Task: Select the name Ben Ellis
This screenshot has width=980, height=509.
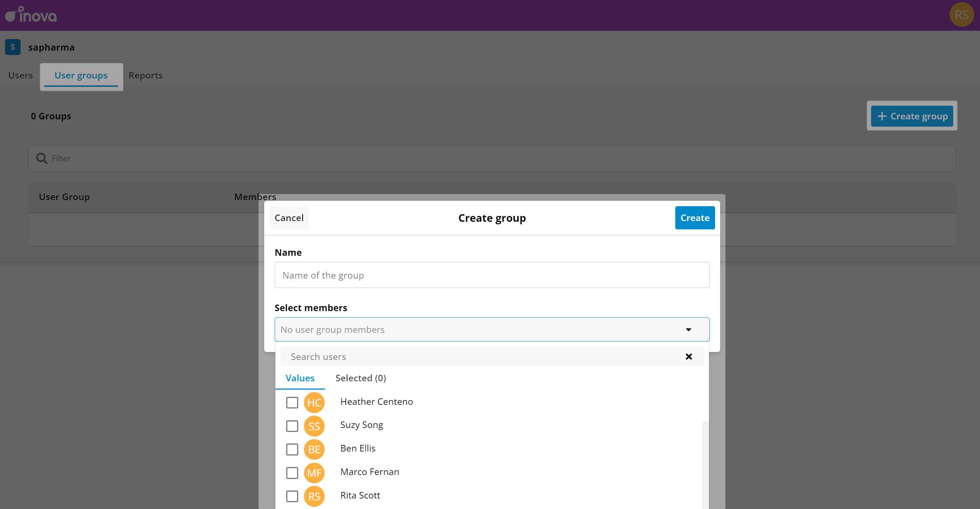Action: pos(358,449)
